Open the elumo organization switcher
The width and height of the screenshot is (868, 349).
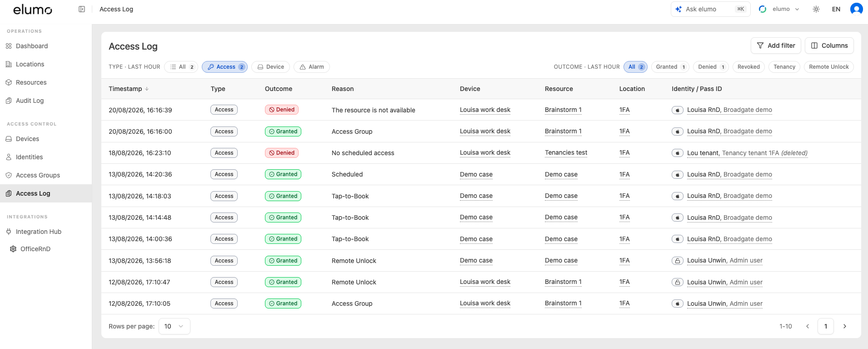tap(779, 9)
